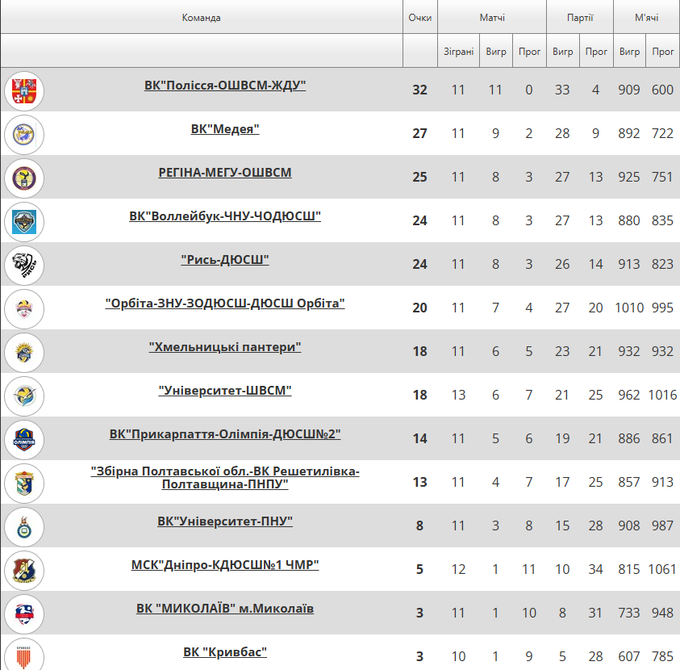The image size is (680, 670).
Task: Click the ВК"Медея" team name link
Action: (x=225, y=129)
